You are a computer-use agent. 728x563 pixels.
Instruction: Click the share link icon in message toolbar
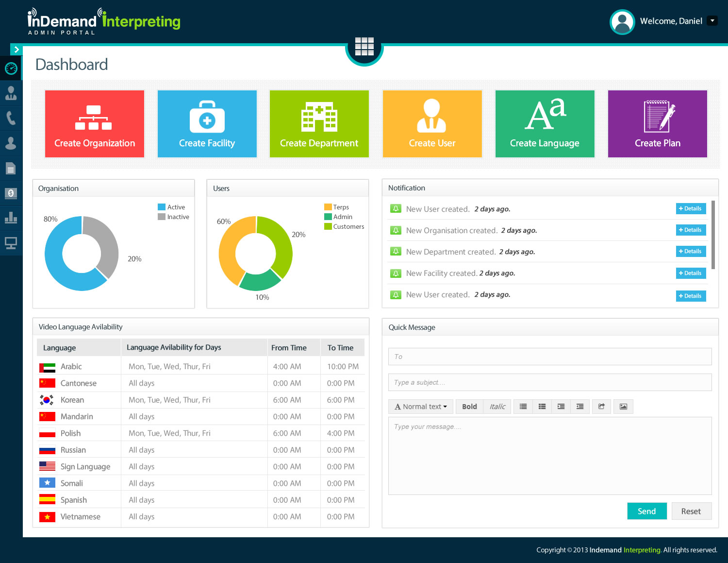(601, 407)
